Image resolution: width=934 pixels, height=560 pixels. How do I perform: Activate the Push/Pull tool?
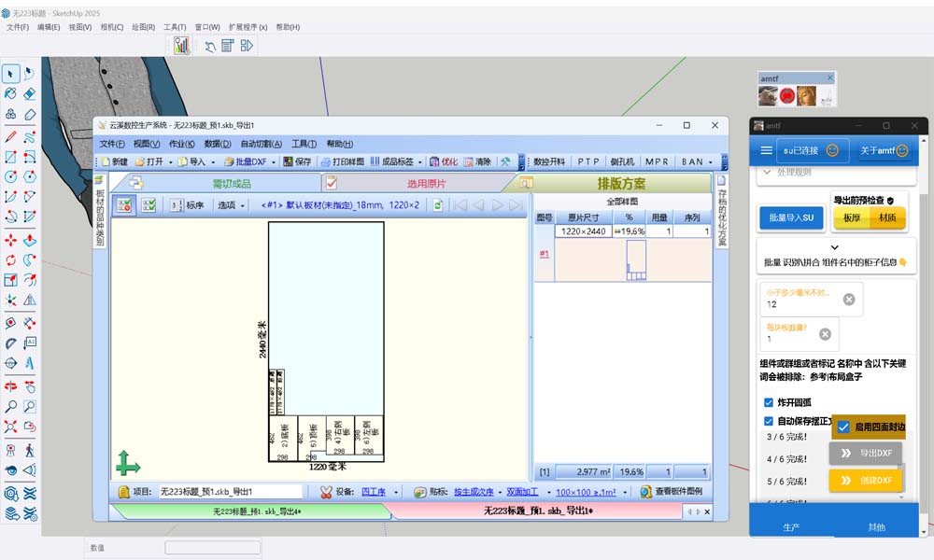29,240
